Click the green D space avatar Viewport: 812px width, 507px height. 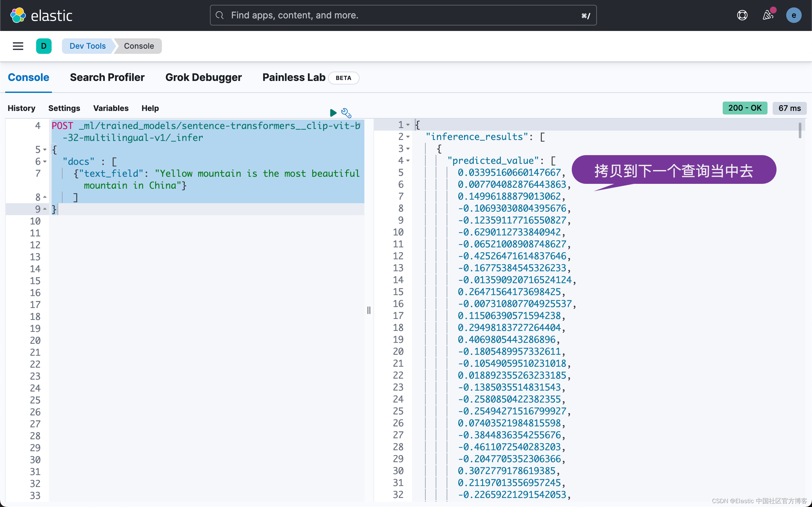point(44,46)
